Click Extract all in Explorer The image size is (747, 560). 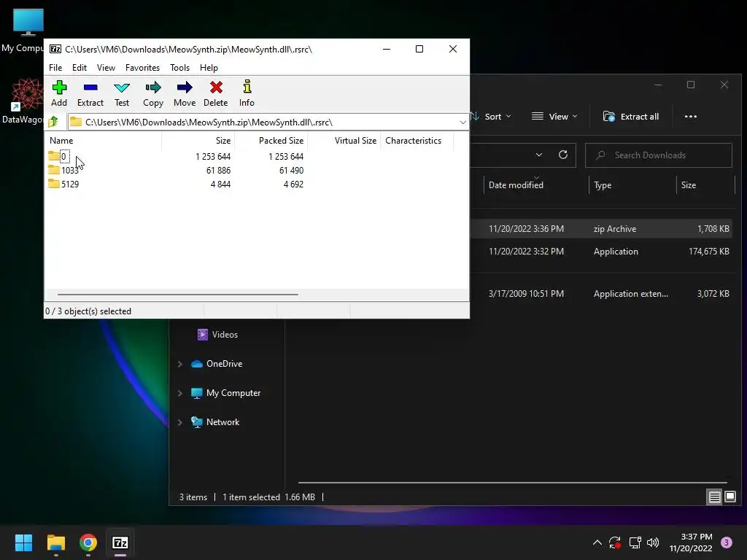click(631, 117)
